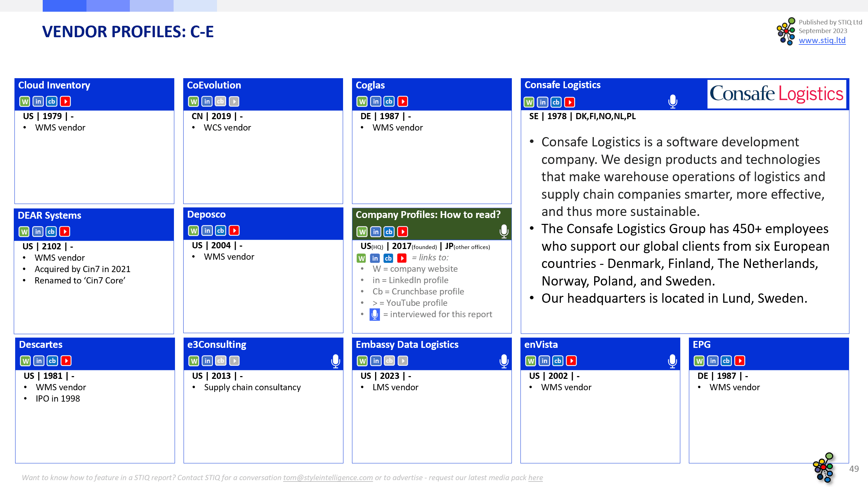868x487 pixels.
Task: Open Descartes website W icon
Action: [25, 361]
